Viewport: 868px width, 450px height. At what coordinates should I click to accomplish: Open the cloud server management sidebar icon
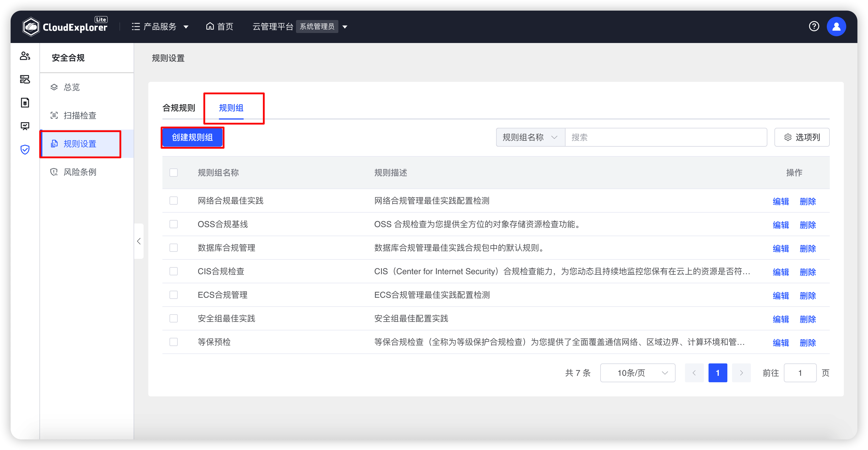click(x=25, y=79)
